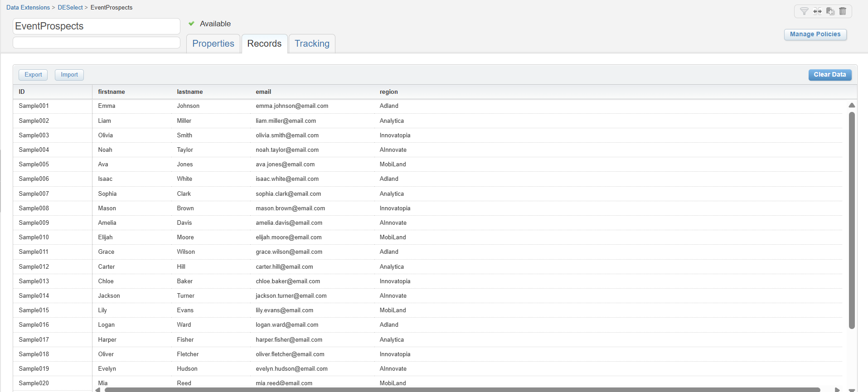The image size is (868, 392).
Task: Click the horizontal scrollbar right arrow
Action: [837, 389]
